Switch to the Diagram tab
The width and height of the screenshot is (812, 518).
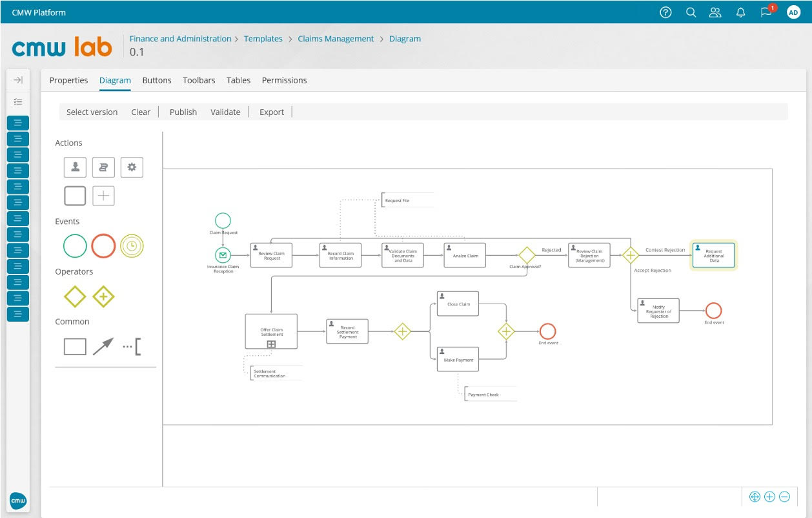point(115,80)
